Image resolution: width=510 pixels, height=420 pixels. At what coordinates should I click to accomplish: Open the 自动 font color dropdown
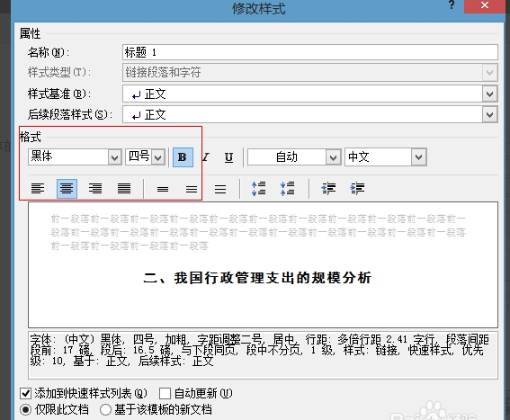[x=333, y=157]
